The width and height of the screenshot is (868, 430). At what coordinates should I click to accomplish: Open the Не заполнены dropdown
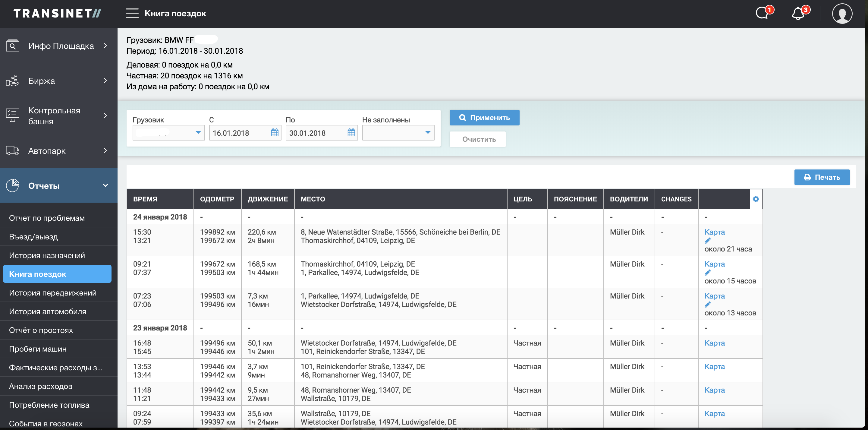coord(398,133)
